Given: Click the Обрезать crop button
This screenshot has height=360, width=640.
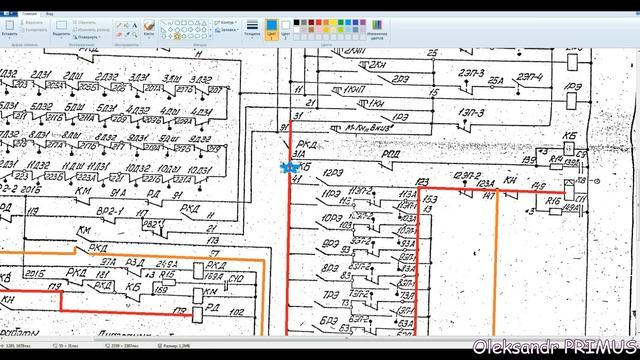Looking at the screenshot, I should [x=84, y=22].
